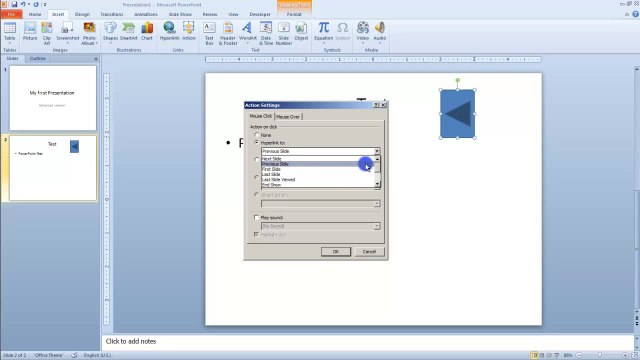640x360 pixels.
Task: Open the Slide Show ribbon tab
Action: click(x=180, y=14)
